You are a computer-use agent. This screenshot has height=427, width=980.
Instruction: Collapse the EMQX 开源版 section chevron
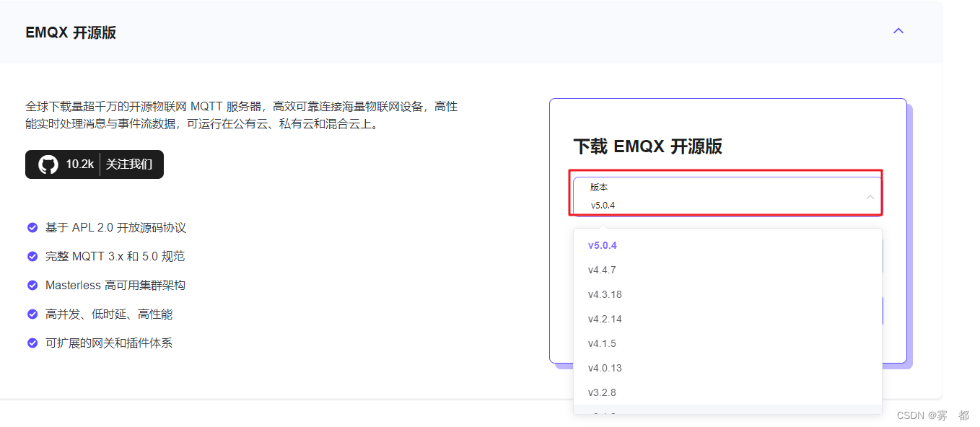pos(898,31)
